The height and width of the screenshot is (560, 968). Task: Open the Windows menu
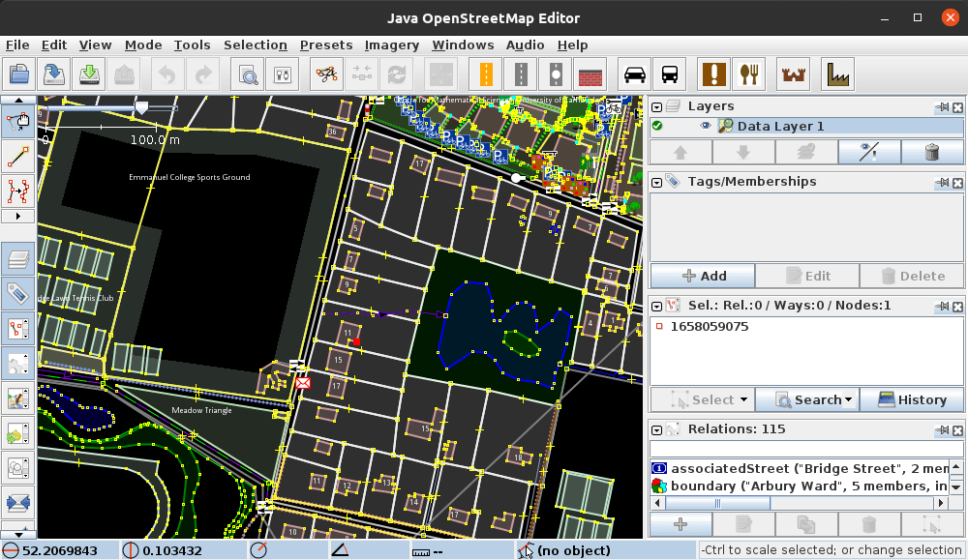463,45
